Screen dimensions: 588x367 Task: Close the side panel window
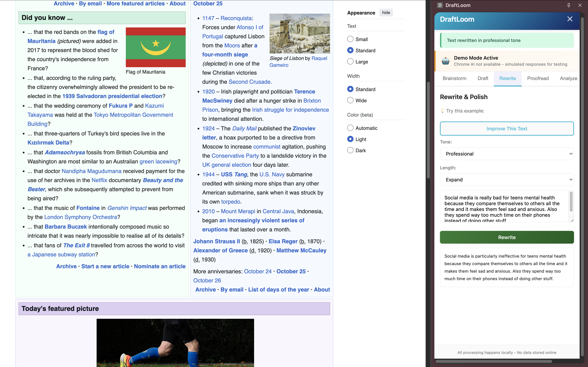[580, 5]
